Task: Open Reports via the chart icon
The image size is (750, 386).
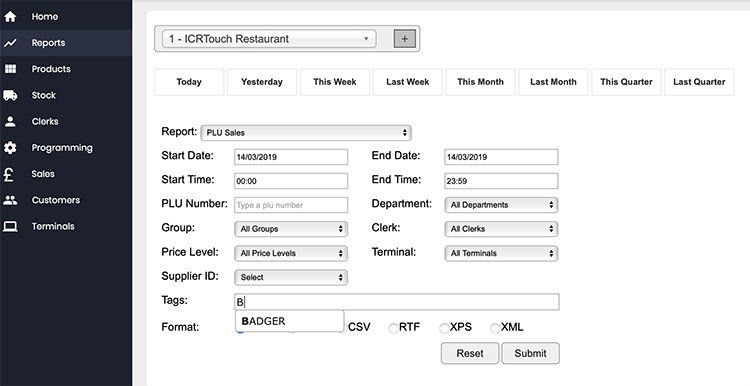Action: (10, 43)
